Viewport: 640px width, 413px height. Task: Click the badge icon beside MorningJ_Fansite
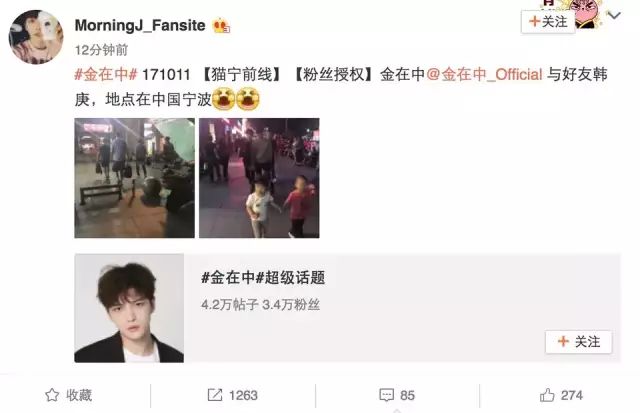[221, 26]
